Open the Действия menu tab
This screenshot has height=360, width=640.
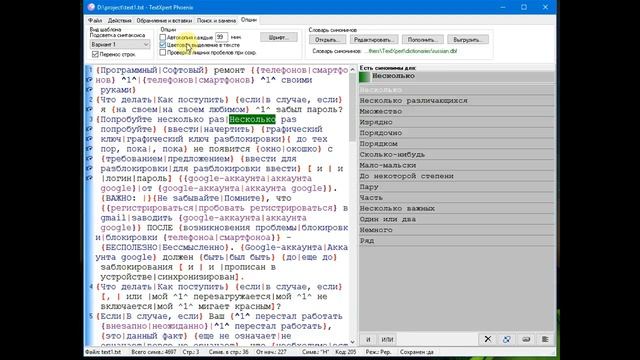pos(120,20)
